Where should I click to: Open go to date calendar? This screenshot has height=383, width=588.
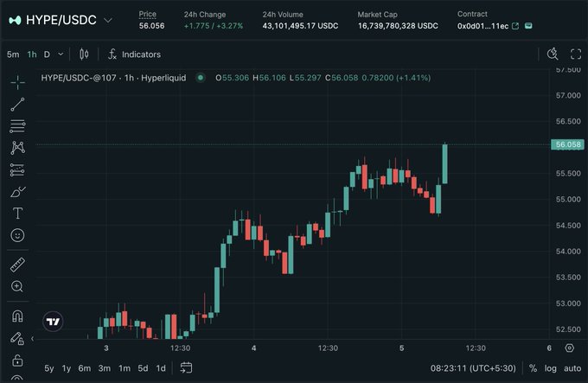pos(186,368)
